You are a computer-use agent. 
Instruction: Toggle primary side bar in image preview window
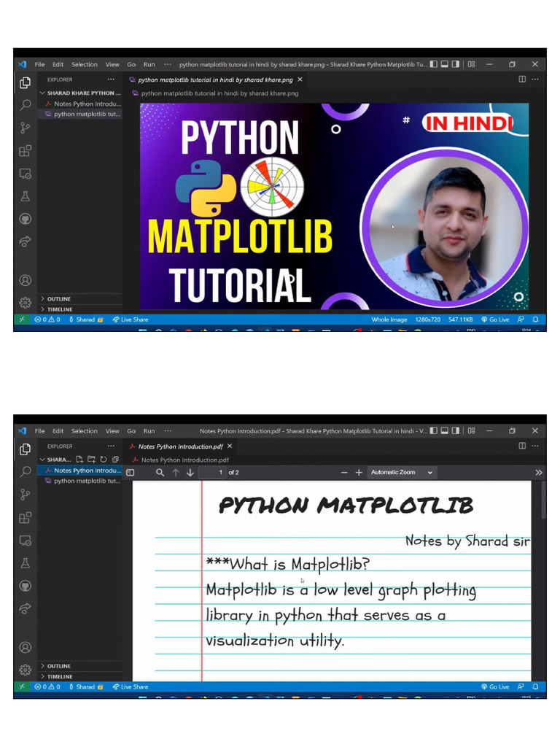pos(433,64)
